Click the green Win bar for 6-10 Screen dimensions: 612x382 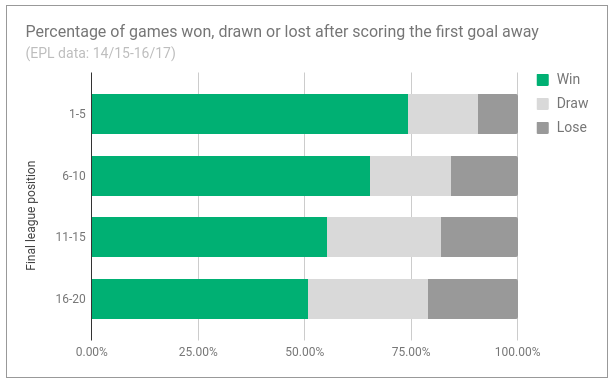tap(231, 176)
